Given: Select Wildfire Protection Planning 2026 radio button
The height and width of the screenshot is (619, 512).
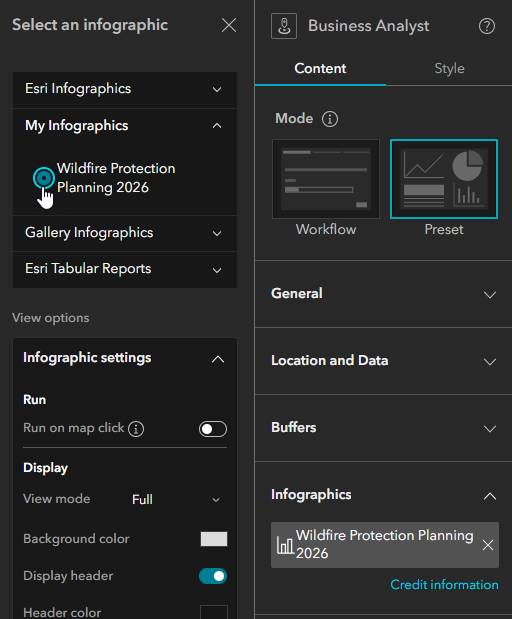Looking at the screenshot, I should click(44, 178).
